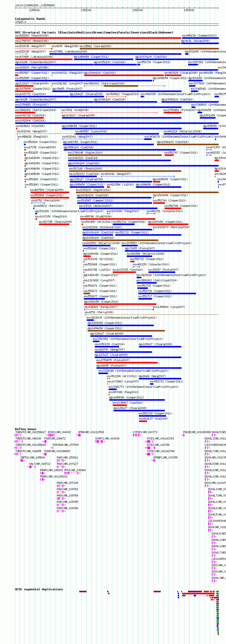This screenshot has height=644, width=226.
Task: Click nsv442214 (McCarroll2008) variant label
Action: 183,131
